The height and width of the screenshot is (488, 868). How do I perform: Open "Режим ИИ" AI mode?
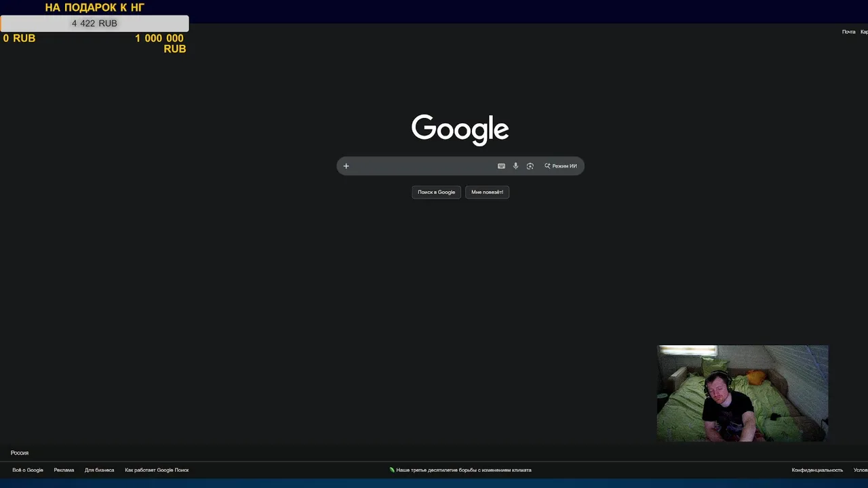pos(561,166)
